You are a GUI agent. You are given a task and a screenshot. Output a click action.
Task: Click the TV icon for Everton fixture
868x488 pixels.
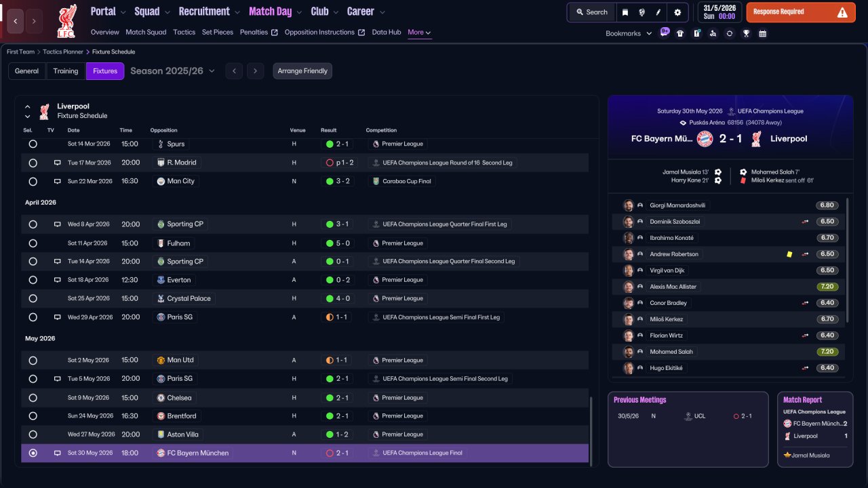point(58,280)
